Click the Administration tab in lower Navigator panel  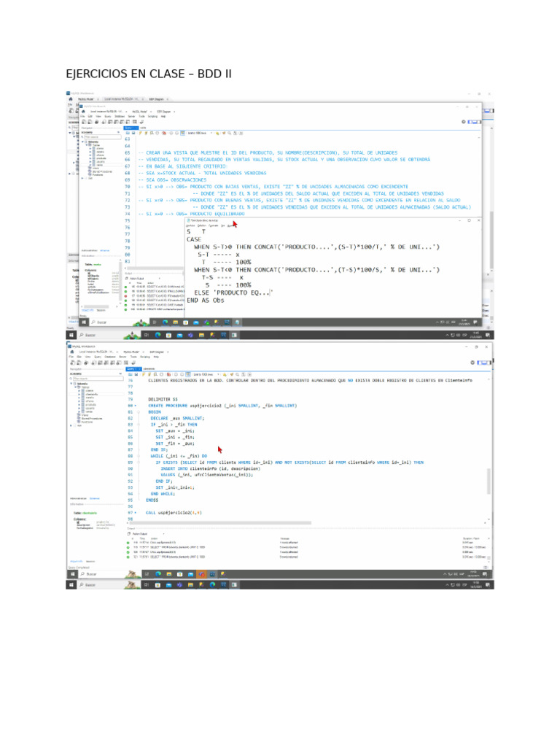(x=77, y=498)
